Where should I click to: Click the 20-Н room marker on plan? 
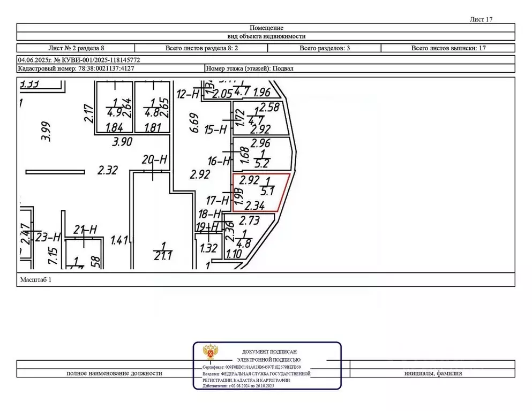[155, 159]
